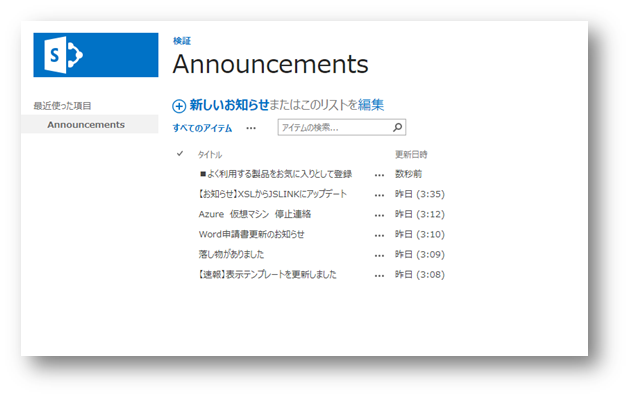The image size is (630, 398).
Task: Open ellipsis menu for Azure 仮想マシン item
Action: pyautogui.click(x=379, y=215)
